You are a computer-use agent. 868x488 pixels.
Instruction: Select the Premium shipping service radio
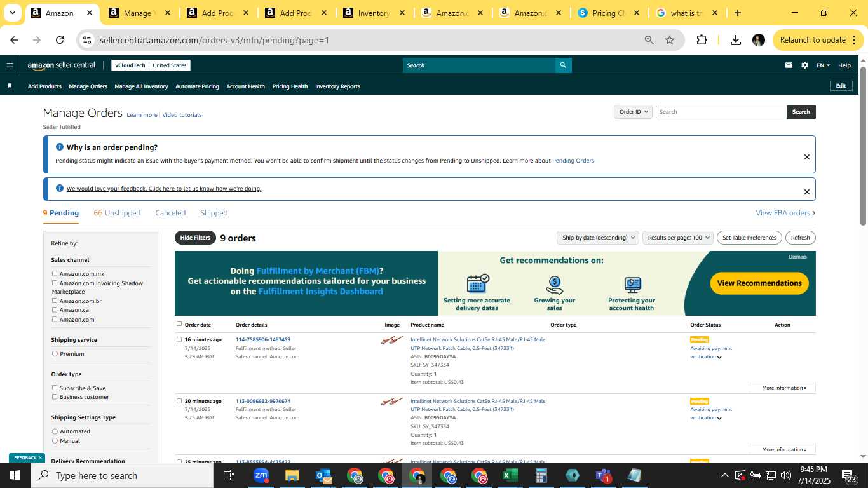coord(55,354)
